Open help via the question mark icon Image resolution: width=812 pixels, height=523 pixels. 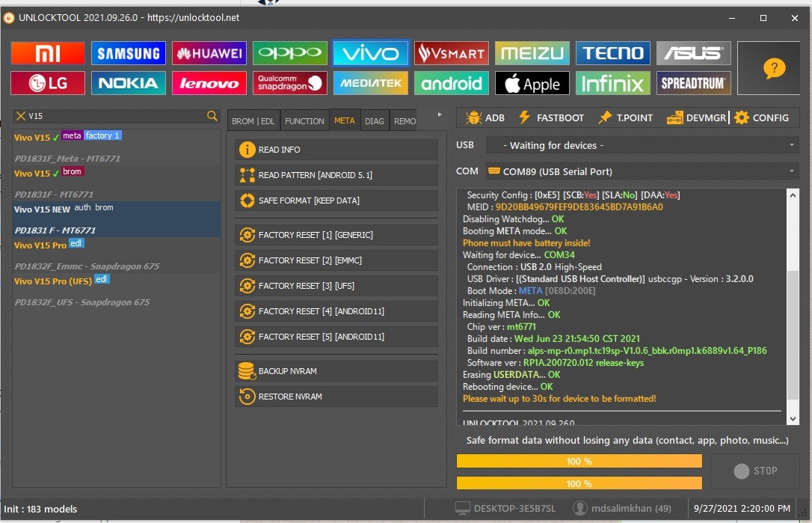pyautogui.click(x=774, y=68)
